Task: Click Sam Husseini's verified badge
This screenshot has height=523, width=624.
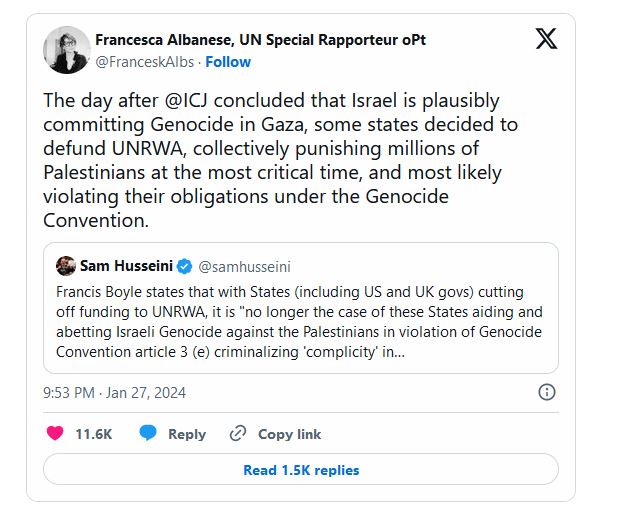Action: (184, 266)
